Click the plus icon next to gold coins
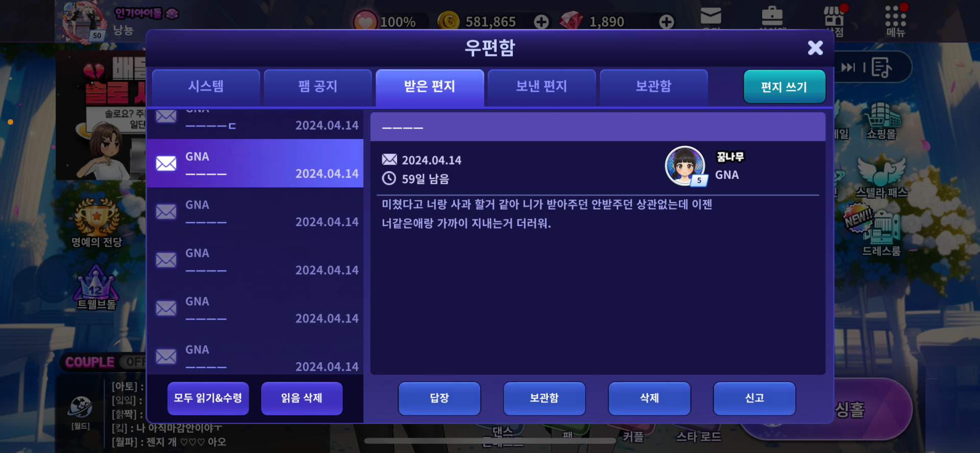 (542, 21)
